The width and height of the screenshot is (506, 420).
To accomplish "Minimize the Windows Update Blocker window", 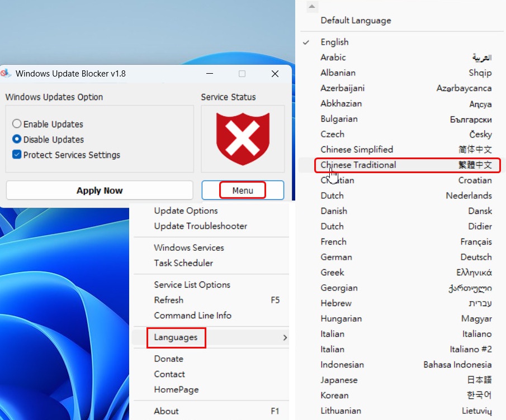I will (209, 74).
